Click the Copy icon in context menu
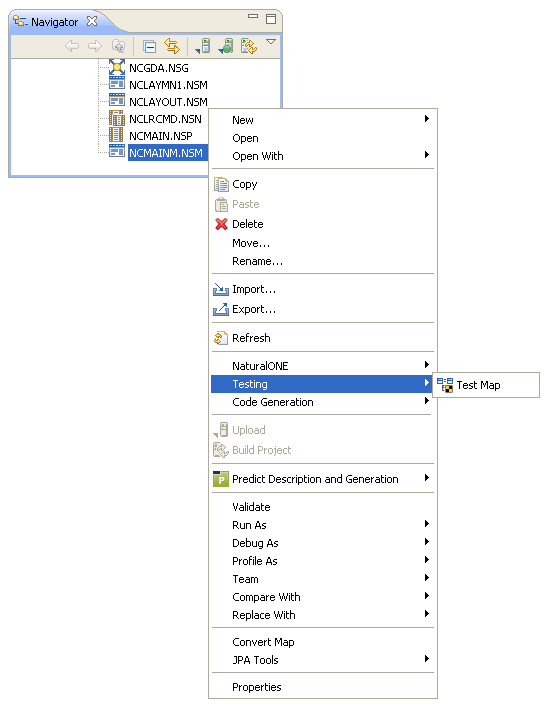 (x=221, y=185)
